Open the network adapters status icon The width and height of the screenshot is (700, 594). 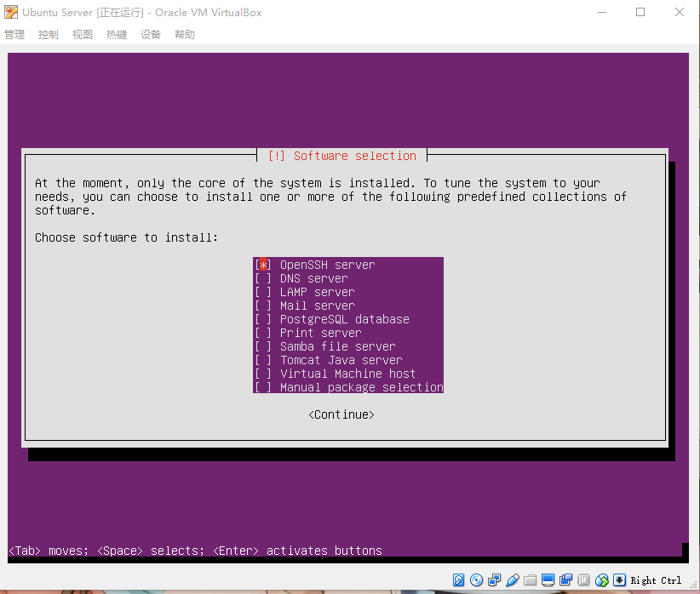(x=494, y=580)
